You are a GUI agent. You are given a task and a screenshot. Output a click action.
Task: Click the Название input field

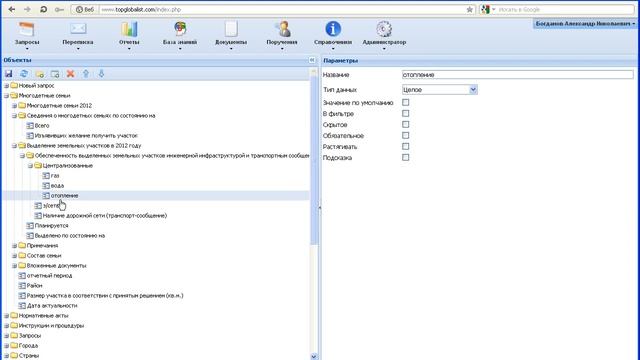518,75
